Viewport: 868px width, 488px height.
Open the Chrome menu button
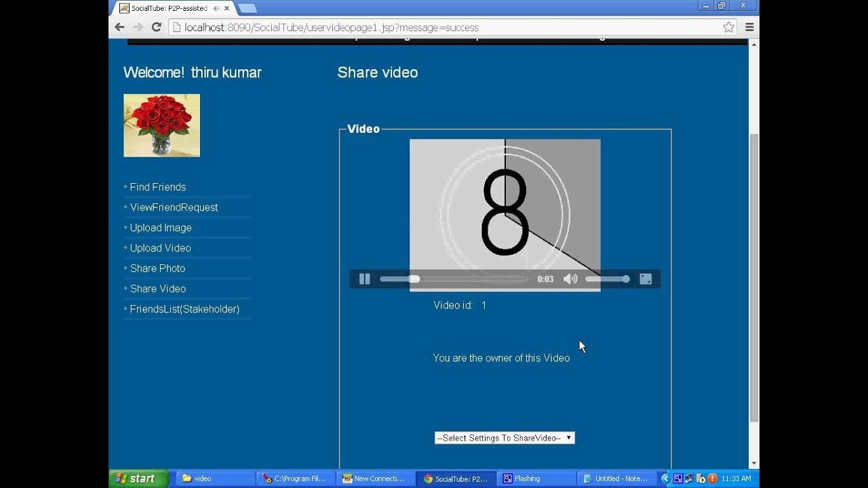(749, 27)
